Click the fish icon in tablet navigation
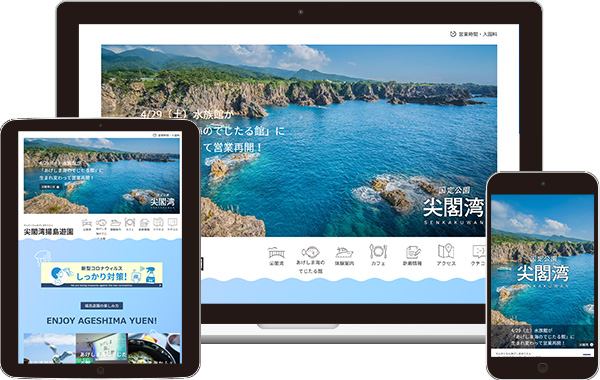 101,223
